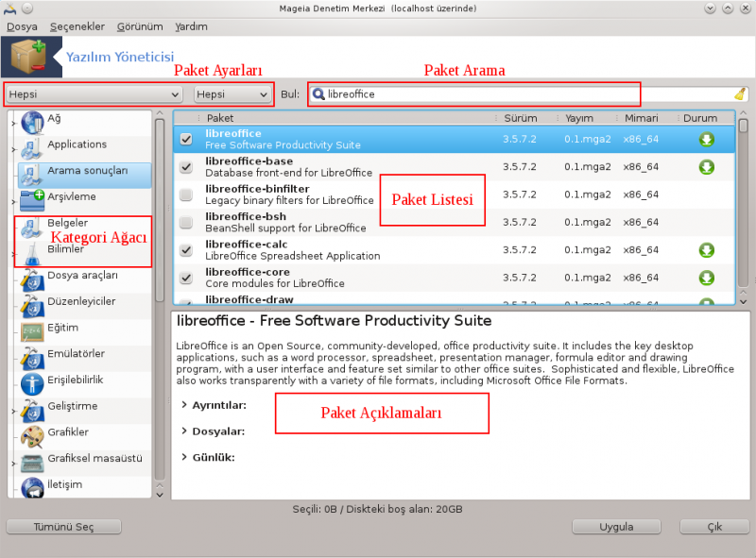This screenshot has height=558, width=756.
Task: Click the libreoffice-calc package name
Action: tap(246, 245)
